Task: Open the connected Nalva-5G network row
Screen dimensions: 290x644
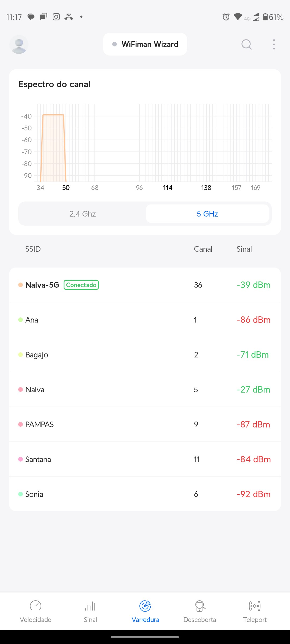Action: (145, 285)
